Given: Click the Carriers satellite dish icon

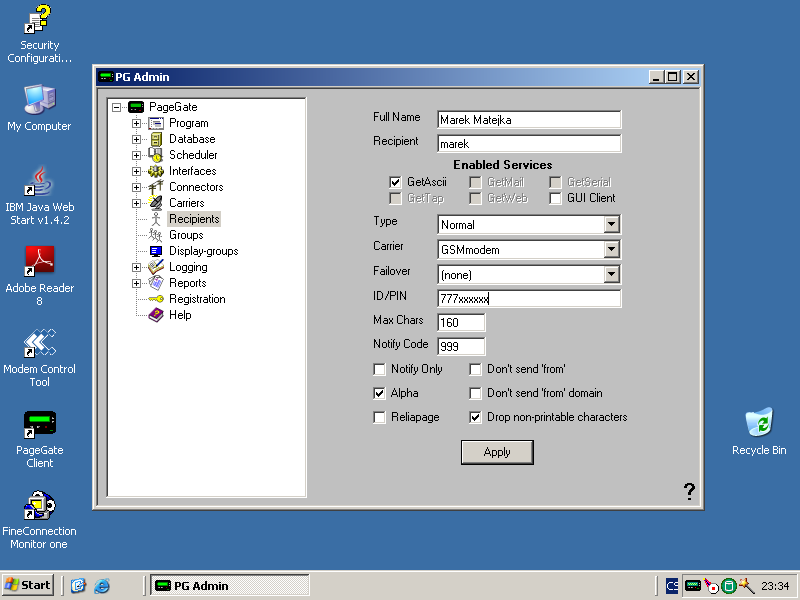Looking at the screenshot, I should (156, 203).
